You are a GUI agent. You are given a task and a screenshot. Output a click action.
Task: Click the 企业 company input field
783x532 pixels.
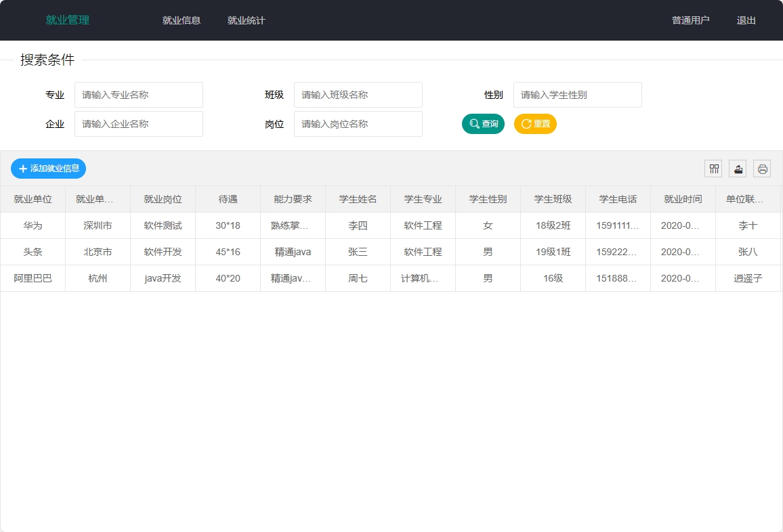(x=138, y=124)
